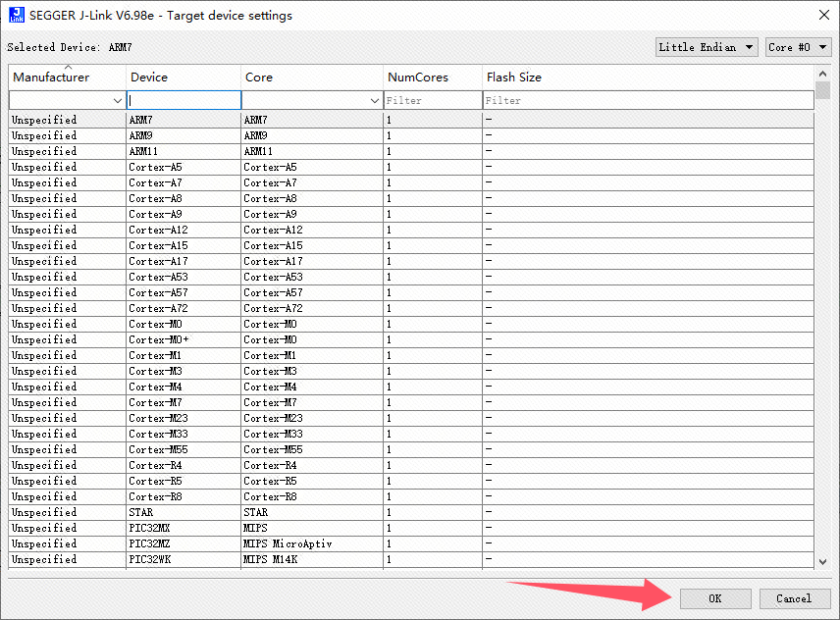Sort by Flash Size column header
Image resolution: width=840 pixels, height=620 pixels.
(x=649, y=77)
